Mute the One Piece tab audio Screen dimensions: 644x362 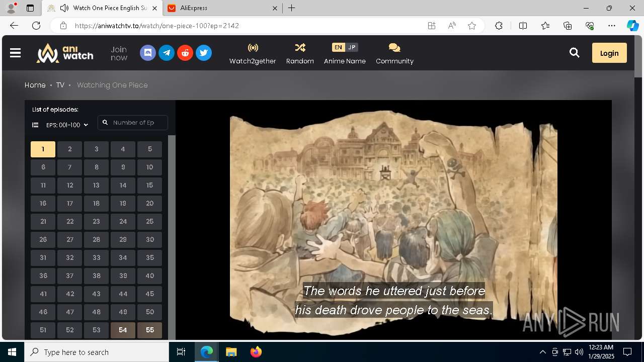point(64,8)
